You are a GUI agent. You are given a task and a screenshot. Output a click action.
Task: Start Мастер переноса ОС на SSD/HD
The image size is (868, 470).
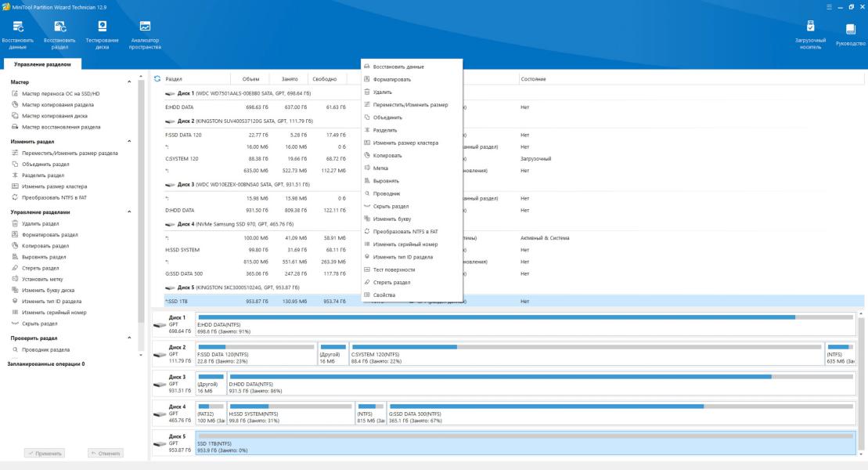click(x=56, y=94)
